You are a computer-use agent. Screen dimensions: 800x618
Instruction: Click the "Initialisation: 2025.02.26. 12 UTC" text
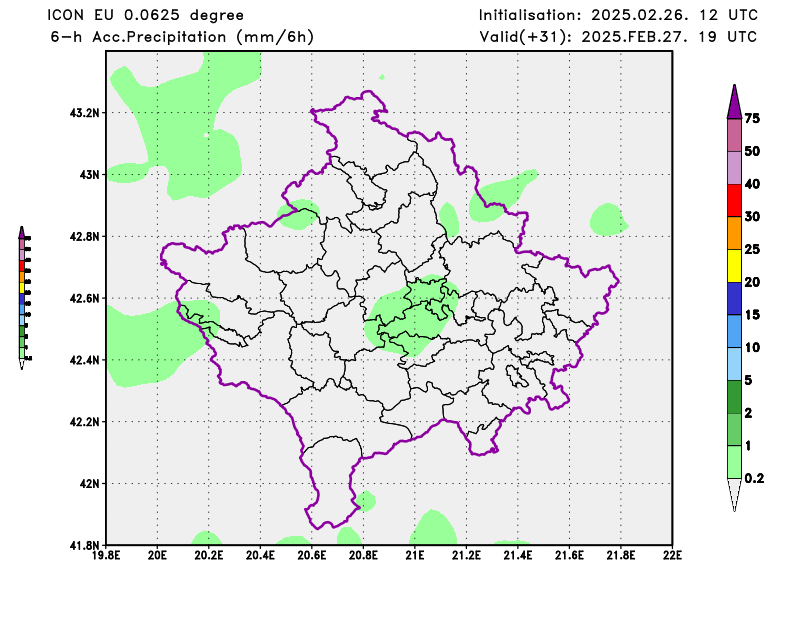point(618,15)
